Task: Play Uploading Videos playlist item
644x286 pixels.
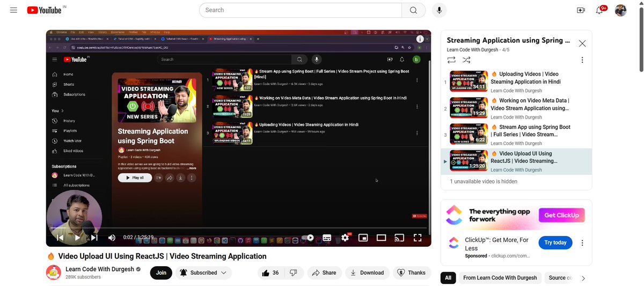Action: pyautogui.click(x=516, y=82)
